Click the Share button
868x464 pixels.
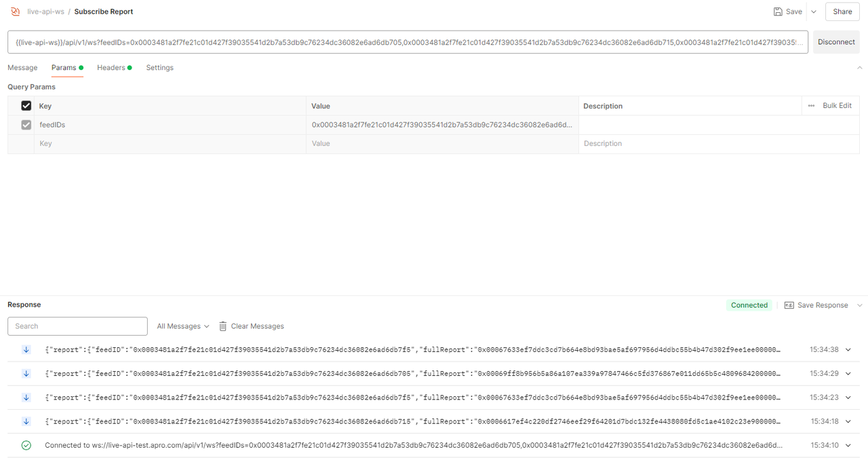coord(842,12)
